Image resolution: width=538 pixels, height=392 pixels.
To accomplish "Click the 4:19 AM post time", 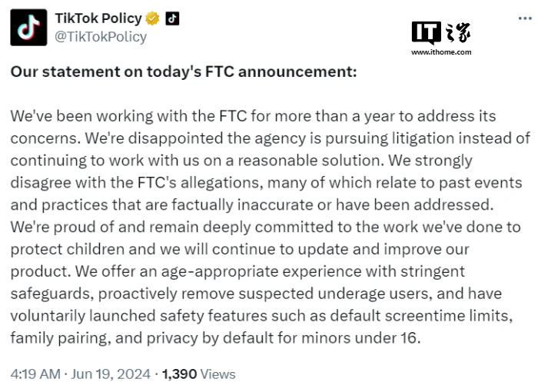I will tap(35, 374).
